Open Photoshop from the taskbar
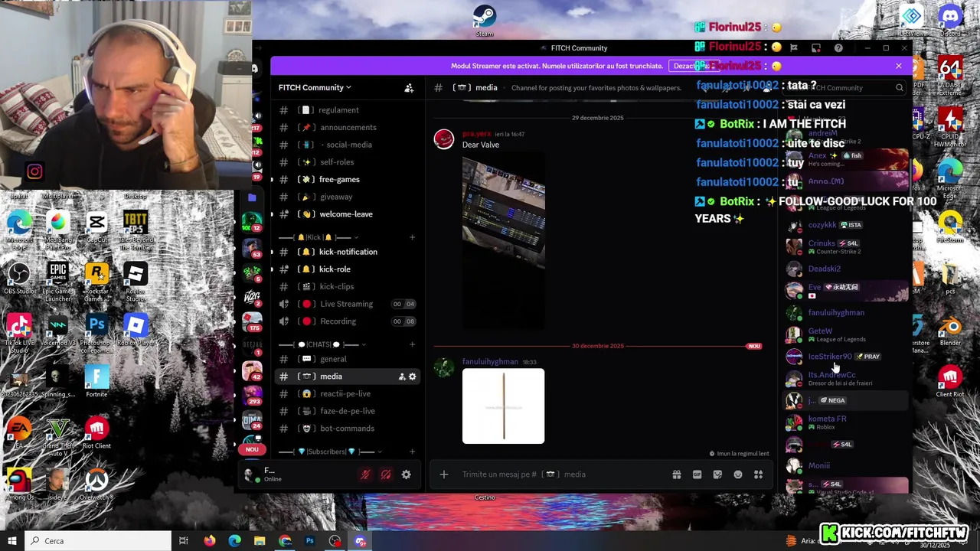The height and width of the screenshot is (551, 980). (310, 541)
